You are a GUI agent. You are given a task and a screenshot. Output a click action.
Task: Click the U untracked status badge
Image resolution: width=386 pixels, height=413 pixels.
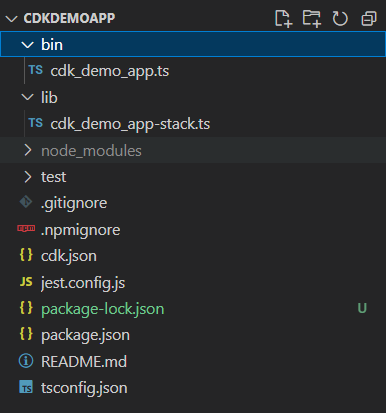pyautogui.click(x=362, y=308)
